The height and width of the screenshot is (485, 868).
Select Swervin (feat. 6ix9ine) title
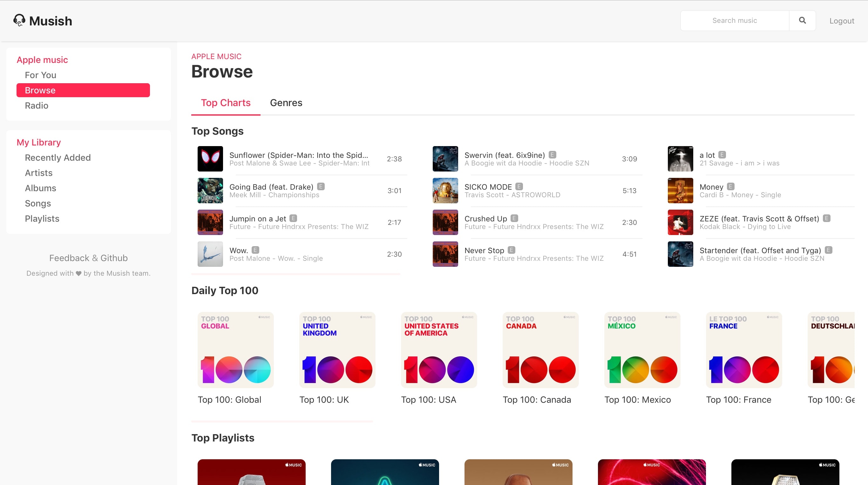point(505,155)
